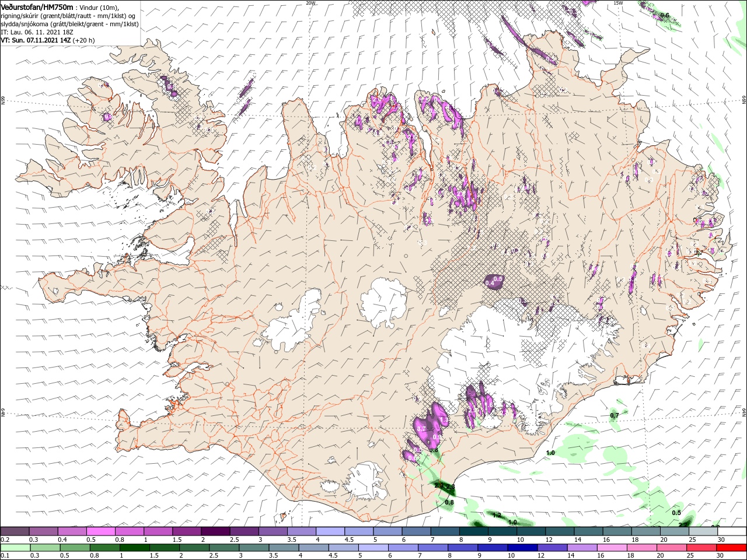Image resolution: width=747 pixels, height=560 pixels.
Task: Click the bright pink snow swatch starting at 0.5
Action: 101,531
